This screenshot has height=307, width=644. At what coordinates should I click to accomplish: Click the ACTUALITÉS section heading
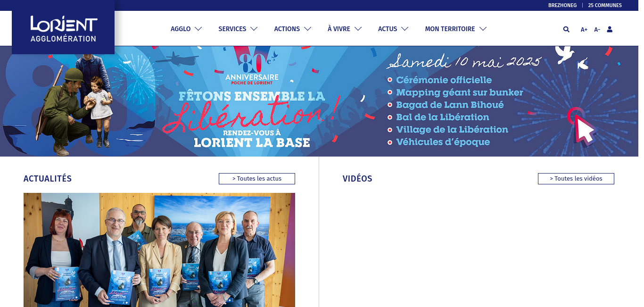coord(48,179)
